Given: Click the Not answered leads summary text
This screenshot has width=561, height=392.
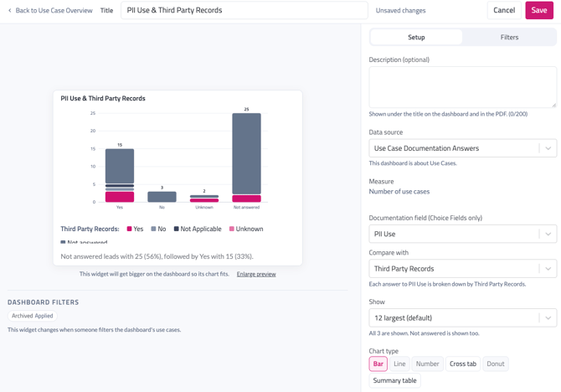Looking at the screenshot, I should [157, 256].
